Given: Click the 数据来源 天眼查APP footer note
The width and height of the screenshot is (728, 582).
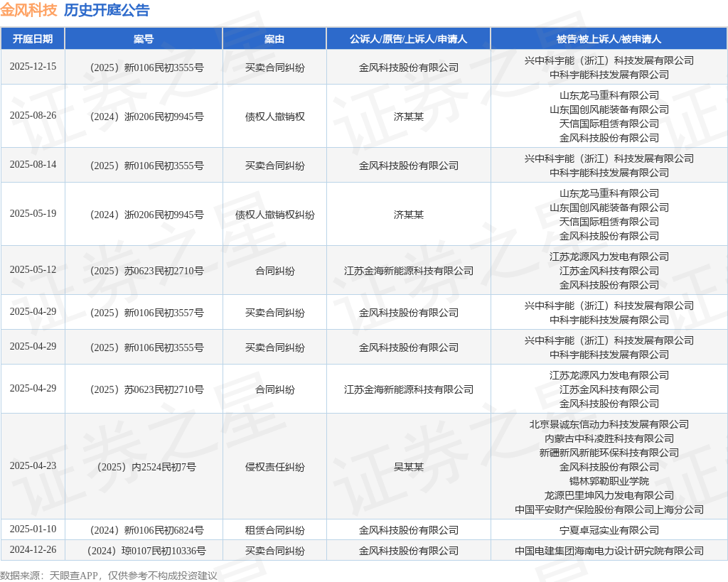Looking at the screenshot, I should pos(109,576).
